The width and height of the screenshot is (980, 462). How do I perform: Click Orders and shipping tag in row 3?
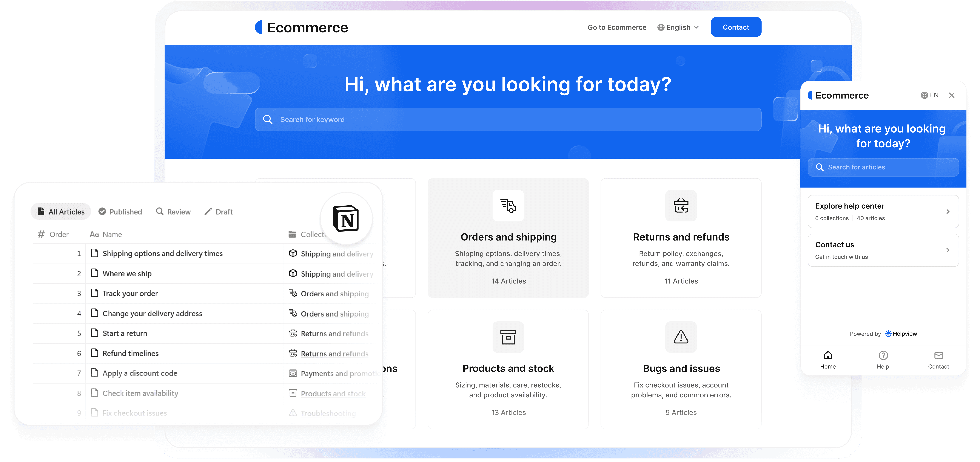329,294
